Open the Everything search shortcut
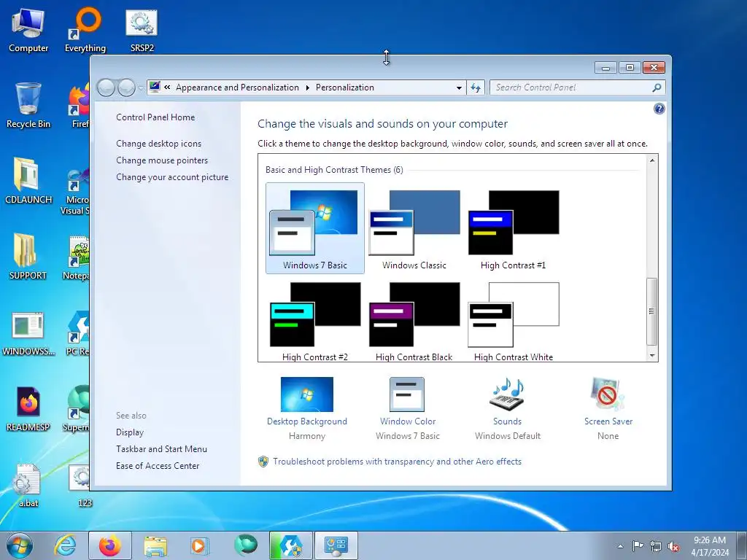This screenshot has width=747, height=560. click(85, 31)
